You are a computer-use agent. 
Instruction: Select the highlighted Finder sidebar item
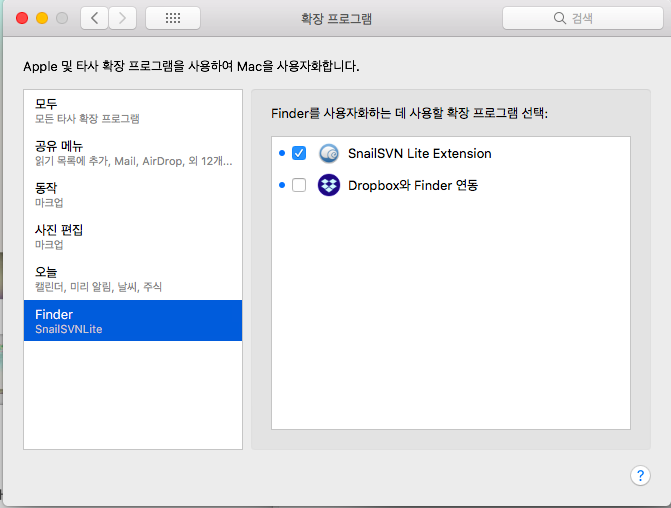point(133,321)
